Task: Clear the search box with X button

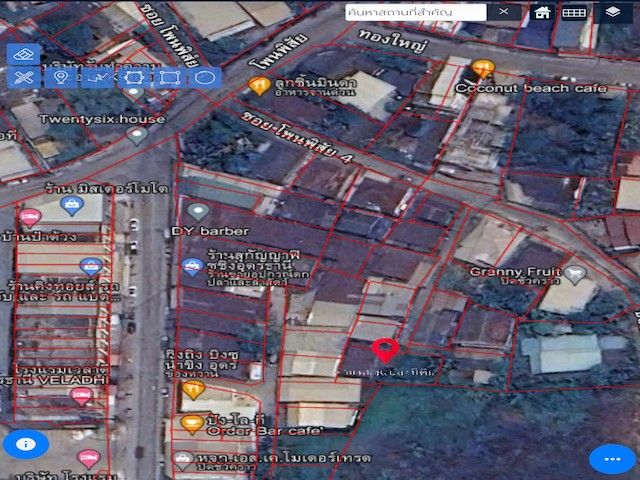Action: (x=503, y=12)
